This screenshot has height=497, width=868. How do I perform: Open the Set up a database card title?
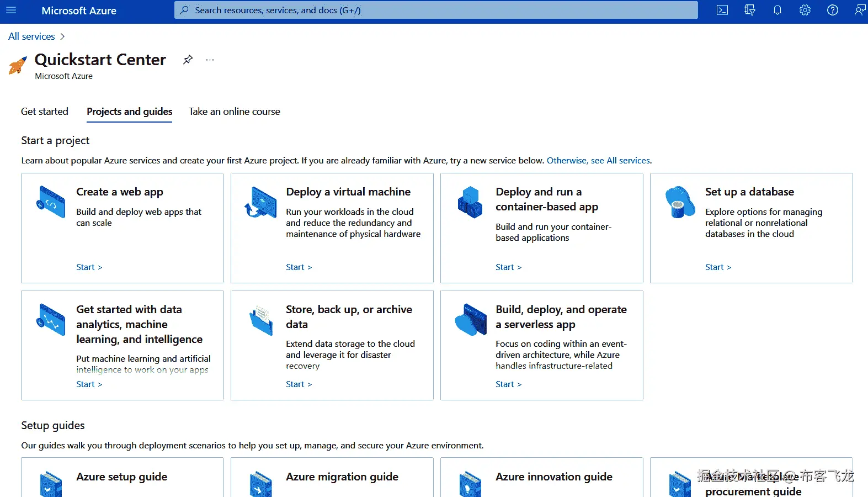(749, 192)
